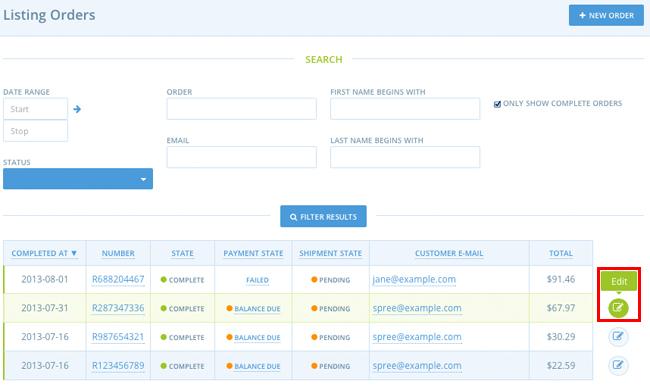Focus the Start date field
This screenshot has width=650, height=387.
[36, 109]
